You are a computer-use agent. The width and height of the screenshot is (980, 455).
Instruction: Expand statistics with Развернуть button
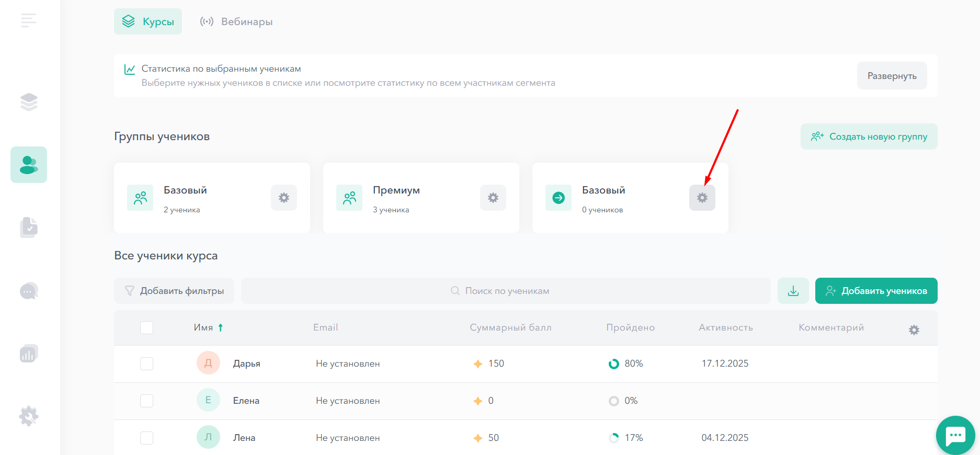pos(892,76)
